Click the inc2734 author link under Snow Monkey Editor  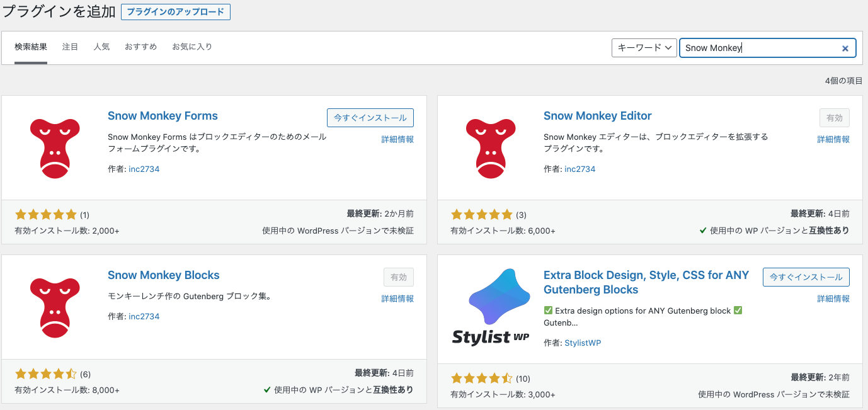tap(580, 169)
